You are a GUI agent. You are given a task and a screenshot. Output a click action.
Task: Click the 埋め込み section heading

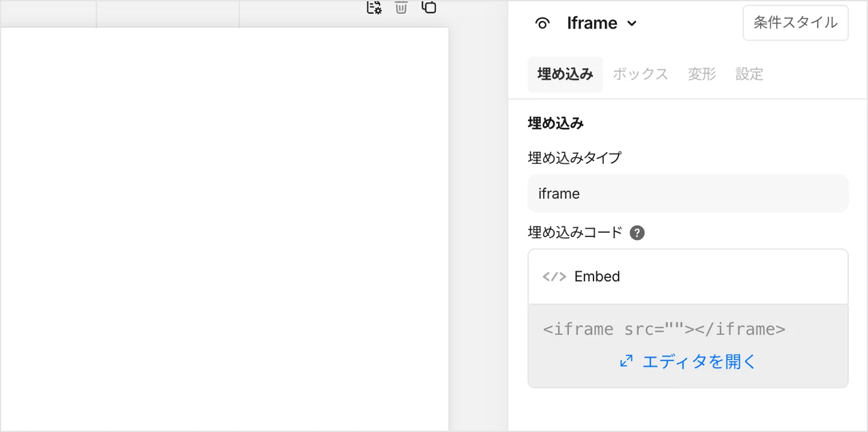click(556, 124)
